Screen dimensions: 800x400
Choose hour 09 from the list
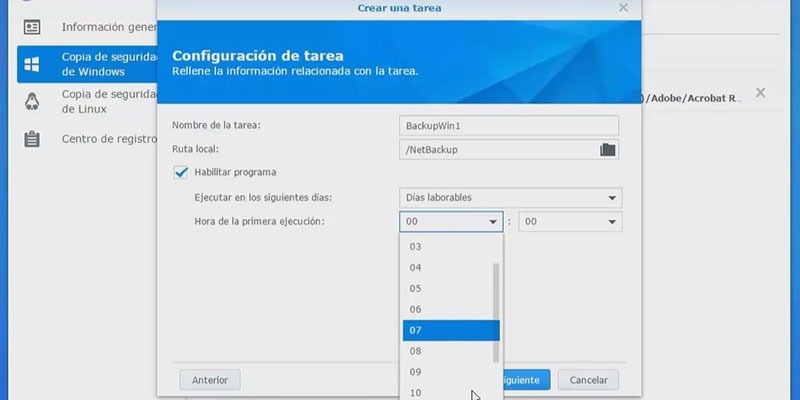click(x=451, y=372)
